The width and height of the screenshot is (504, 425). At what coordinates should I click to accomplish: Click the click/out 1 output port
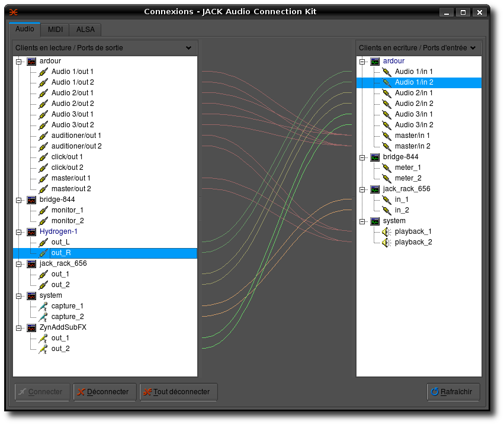(x=67, y=157)
